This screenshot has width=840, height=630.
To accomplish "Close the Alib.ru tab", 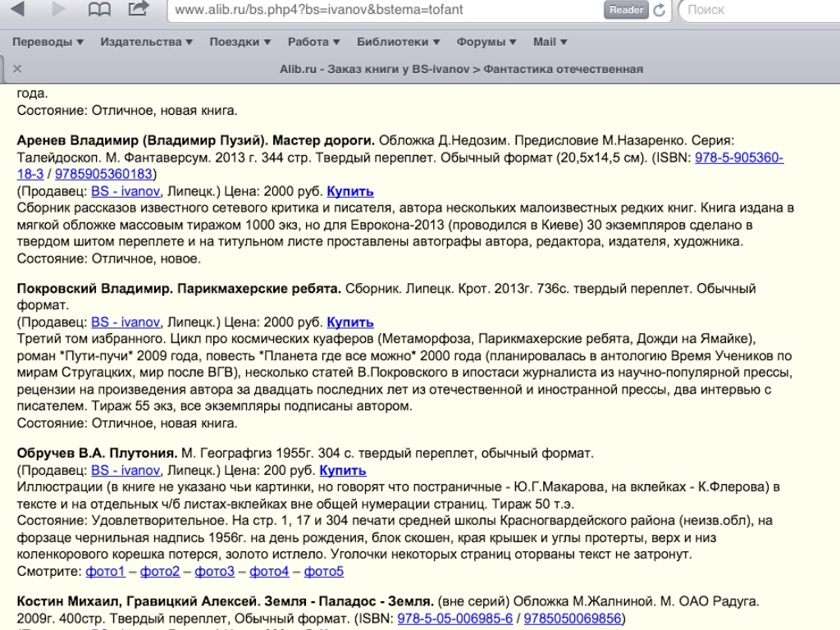I will tap(17, 69).
